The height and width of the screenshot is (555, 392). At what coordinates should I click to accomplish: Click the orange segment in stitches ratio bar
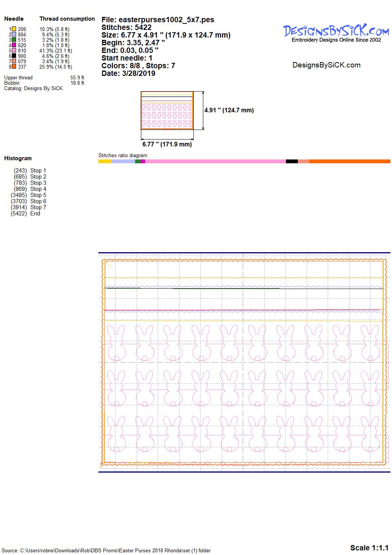[x=349, y=161]
